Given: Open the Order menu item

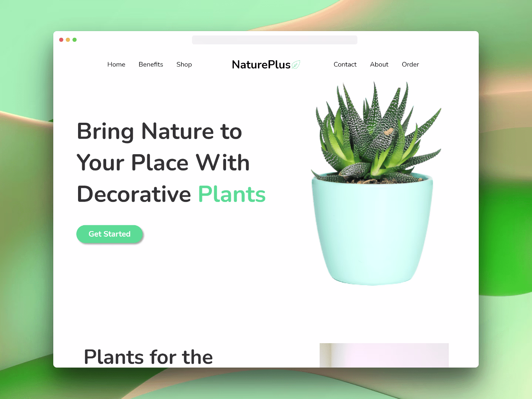Looking at the screenshot, I should pos(410,64).
